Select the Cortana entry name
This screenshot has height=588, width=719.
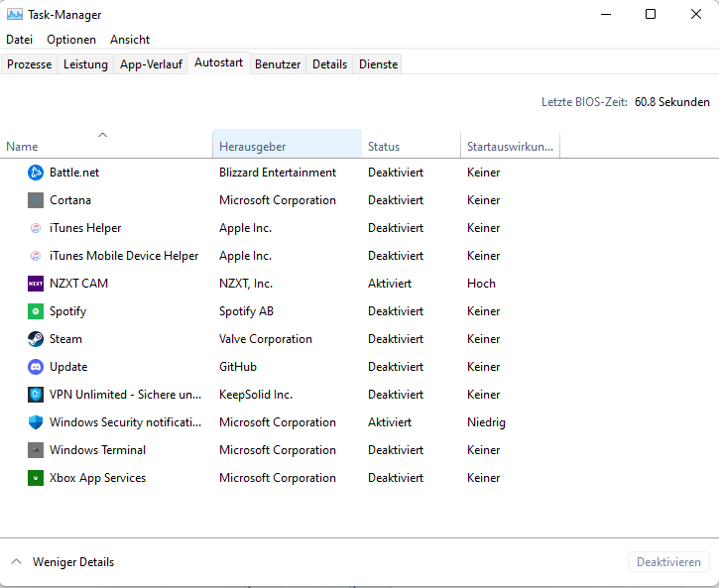[x=70, y=200]
